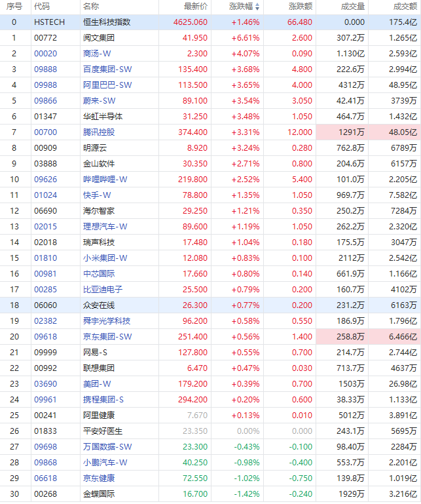The width and height of the screenshot is (421, 504).
Task: Select stock 联想集团
Action: click(x=99, y=368)
